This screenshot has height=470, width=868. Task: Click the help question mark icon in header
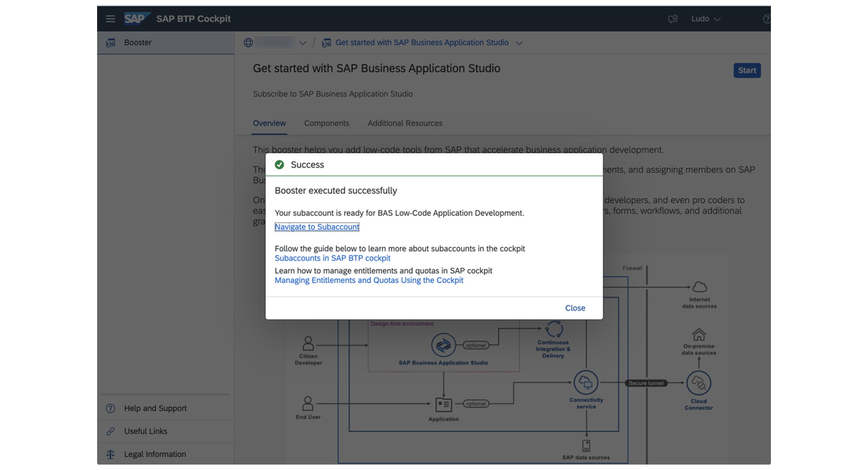point(767,19)
